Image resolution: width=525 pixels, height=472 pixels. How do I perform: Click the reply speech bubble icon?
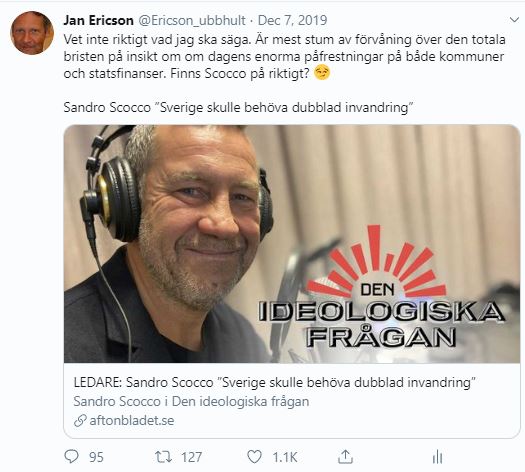[x=71, y=456]
